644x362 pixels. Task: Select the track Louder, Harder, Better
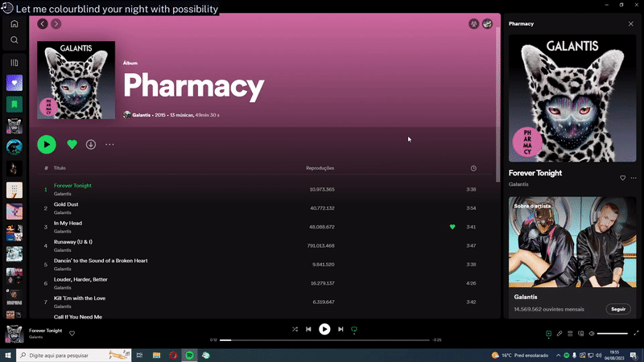pyautogui.click(x=80, y=279)
